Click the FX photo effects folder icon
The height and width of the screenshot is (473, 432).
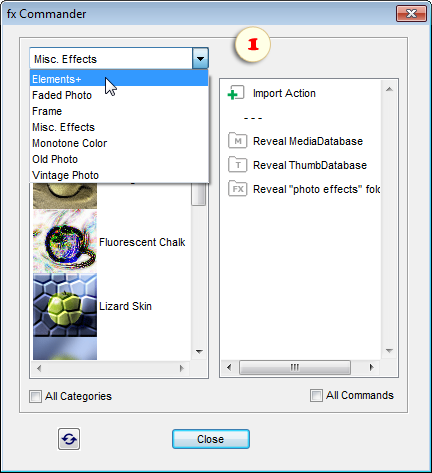237,189
